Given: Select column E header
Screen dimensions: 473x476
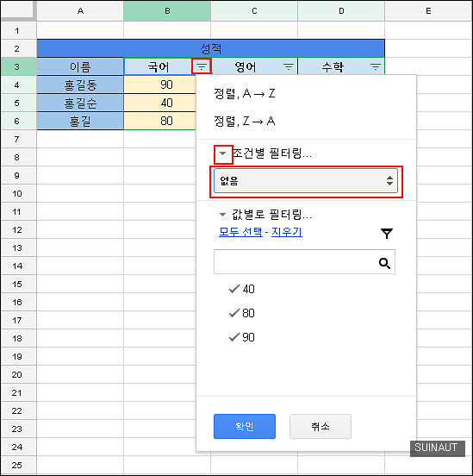Looking at the screenshot, I should [x=428, y=11].
